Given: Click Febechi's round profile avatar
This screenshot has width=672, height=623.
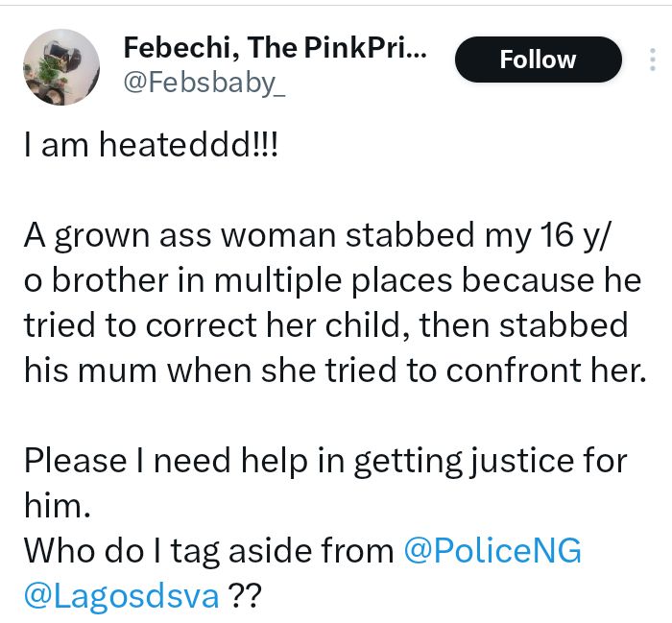Looking at the screenshot, I should click(x=61, y=66).
